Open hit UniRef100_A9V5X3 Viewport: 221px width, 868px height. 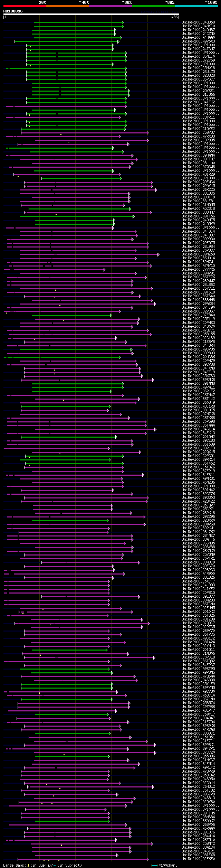198,41
